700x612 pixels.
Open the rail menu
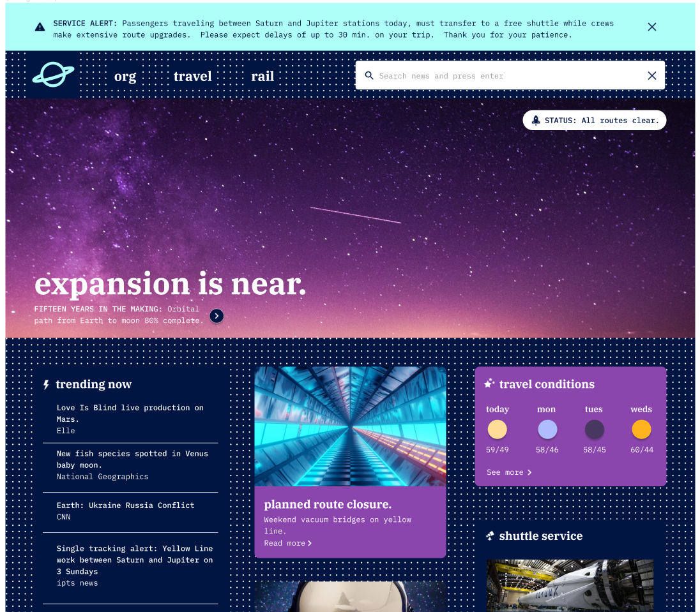[262, 77]
